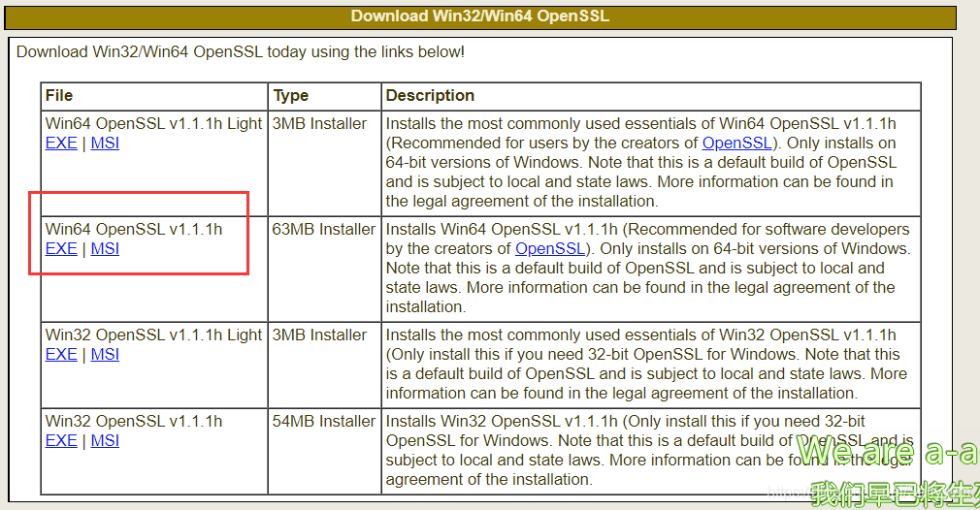Download Win64 OpenSSL v1.1.1h full EXE
Image resolution: width=980 pixels, height=510 pixels.
[61, 248]
